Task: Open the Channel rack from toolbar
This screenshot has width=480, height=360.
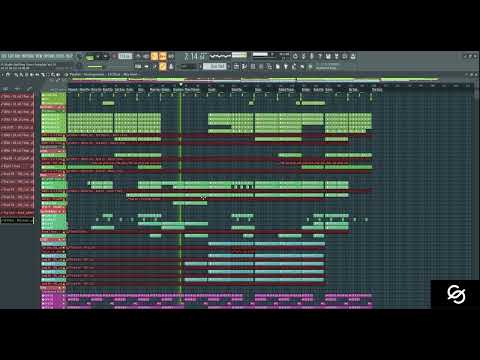Action: pos(253,67)
